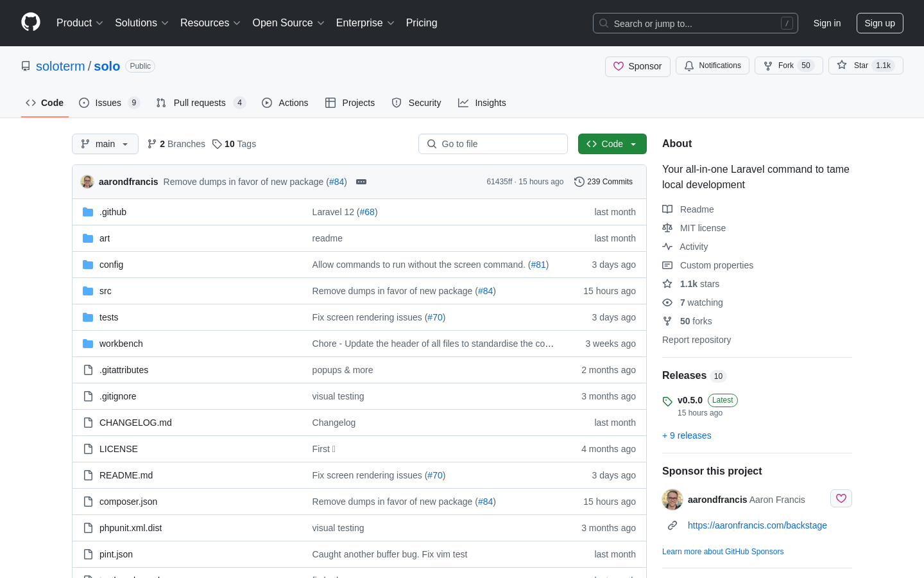This screenshot has height=578, width=924.
Task: Click the search magnifier icon in header
Action: 604,23
